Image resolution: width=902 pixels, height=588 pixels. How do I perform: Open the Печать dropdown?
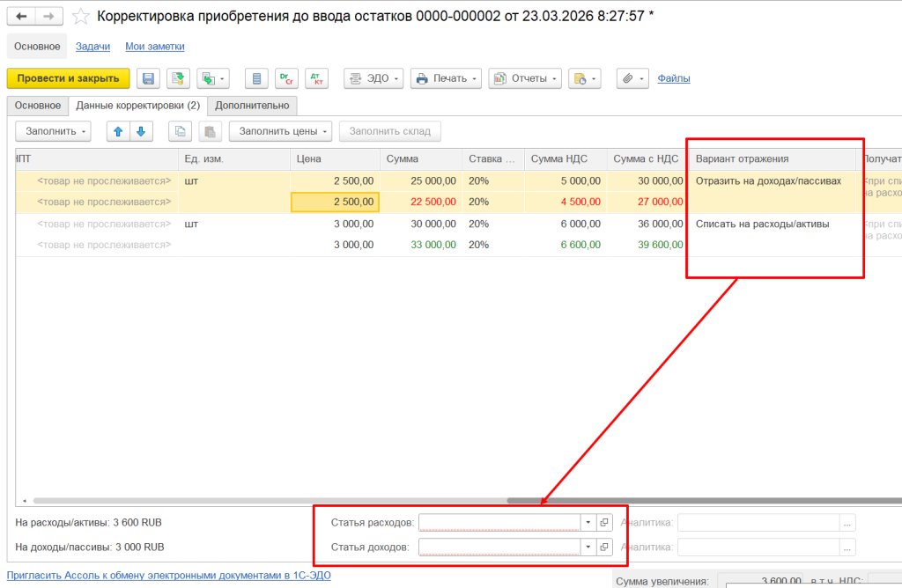pyautogui.click(x=446, y=78)
